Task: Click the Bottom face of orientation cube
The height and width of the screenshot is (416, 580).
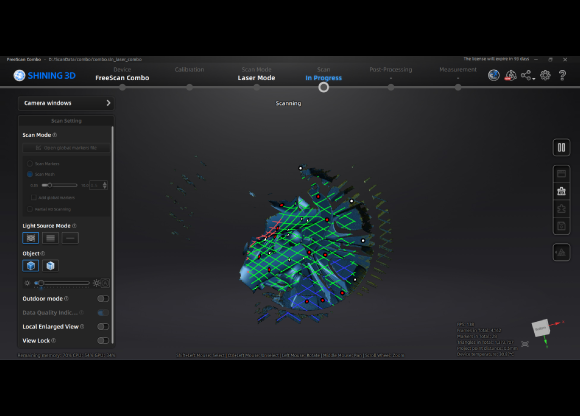Action: point(541,328)
